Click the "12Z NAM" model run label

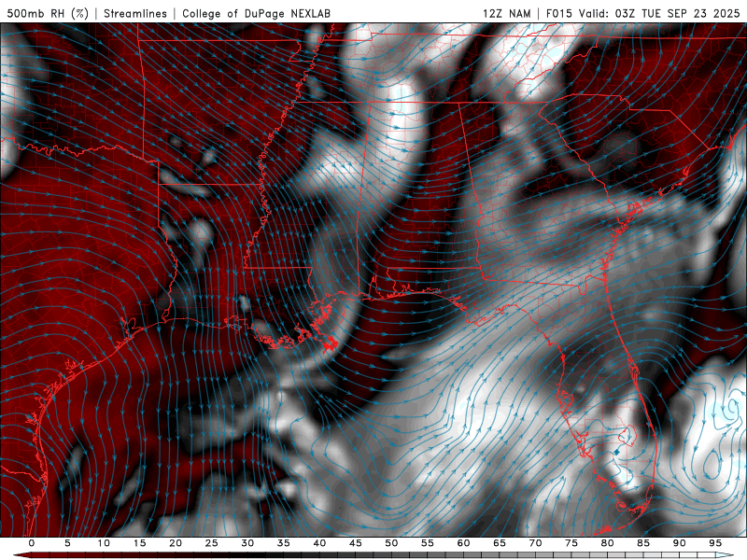pos(507,13)
